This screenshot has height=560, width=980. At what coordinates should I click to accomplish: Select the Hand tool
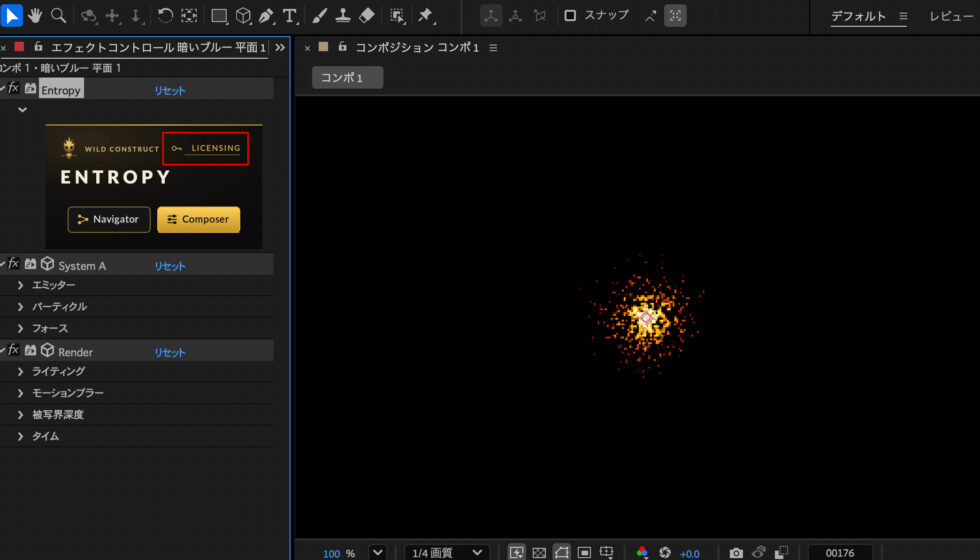click(x=35, y=15)
